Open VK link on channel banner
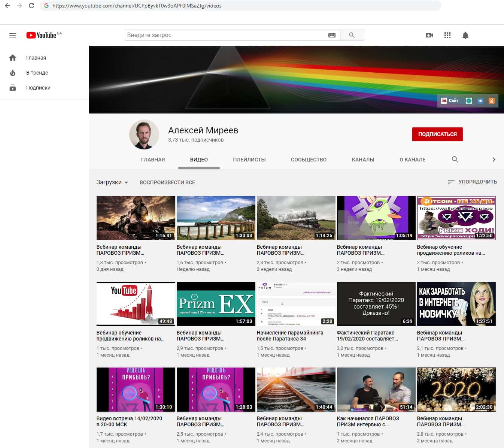504x448 pixels. click(480, 101)
